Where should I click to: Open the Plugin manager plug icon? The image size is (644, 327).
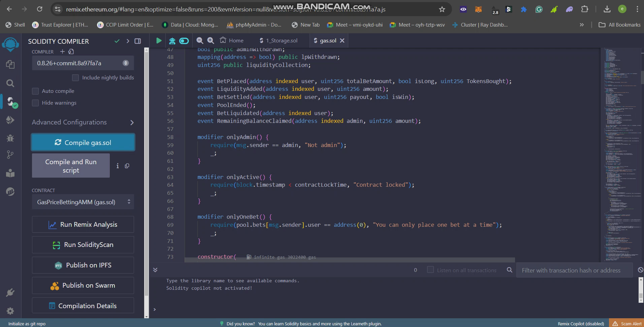point(10,292)
